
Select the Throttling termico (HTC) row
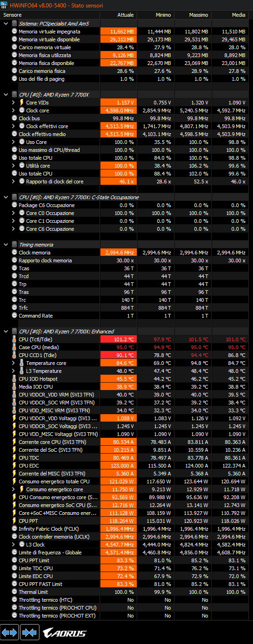pyautogui.click(x=126, y=600)
